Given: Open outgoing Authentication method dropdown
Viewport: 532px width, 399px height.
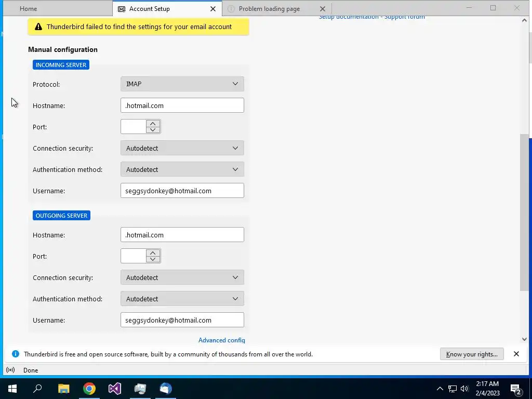Looking at the screenshot, I should coord(182,299).
